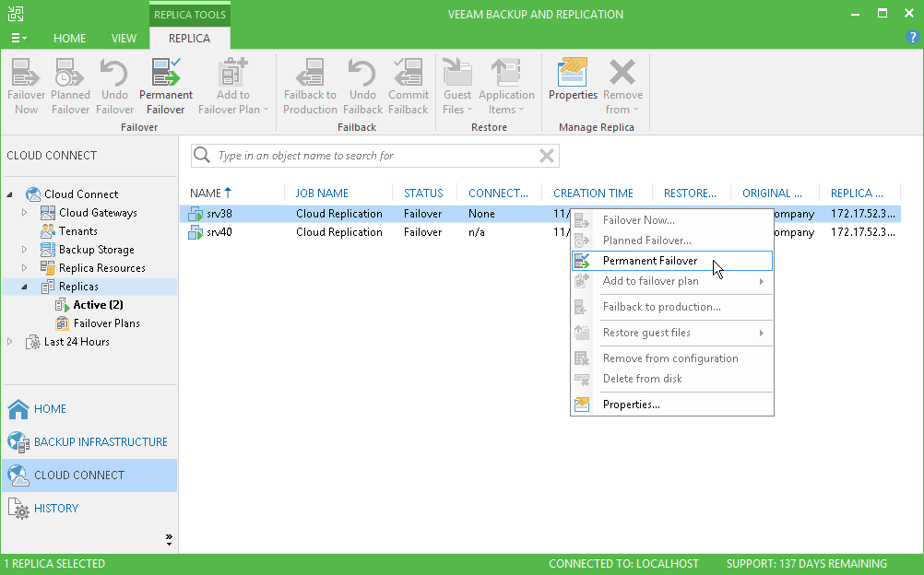
Task: Select Tenants in the navigation tree
Action: 77,231
